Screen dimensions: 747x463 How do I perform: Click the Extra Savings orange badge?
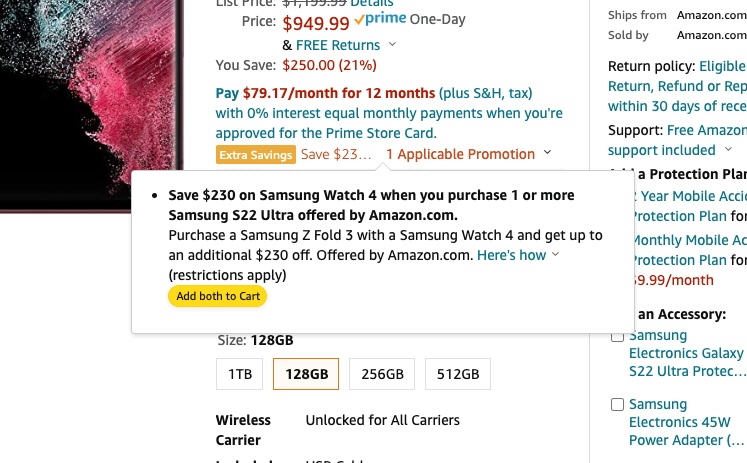[x=256, y=154]
